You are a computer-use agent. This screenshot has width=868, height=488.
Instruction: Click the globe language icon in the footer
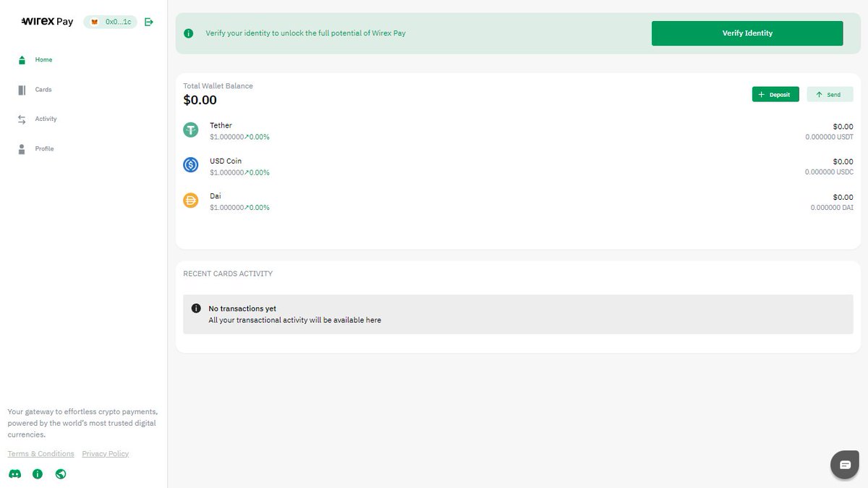pos(61,474)
